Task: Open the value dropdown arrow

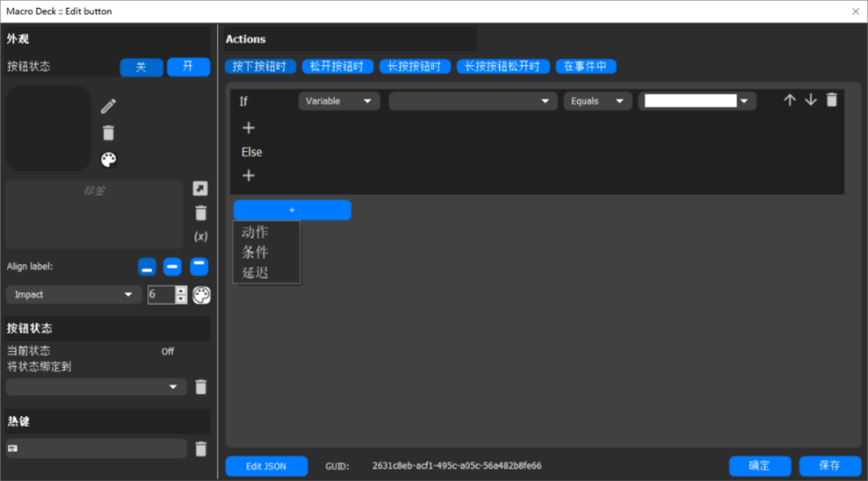Action: (x=744, y=101)
